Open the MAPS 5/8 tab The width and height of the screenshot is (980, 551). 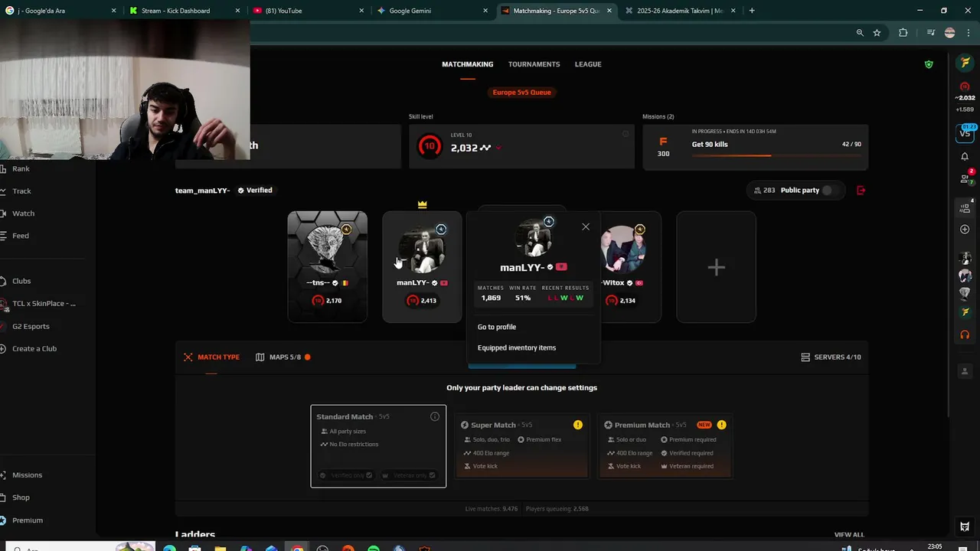pyautogui.click(x=283, y=357)
